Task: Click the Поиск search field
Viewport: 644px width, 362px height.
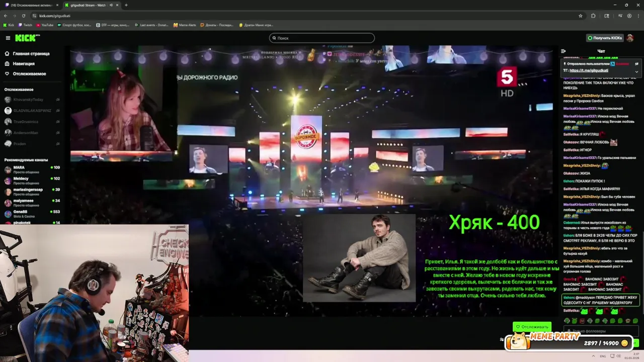Action: (x=322, y=38)
